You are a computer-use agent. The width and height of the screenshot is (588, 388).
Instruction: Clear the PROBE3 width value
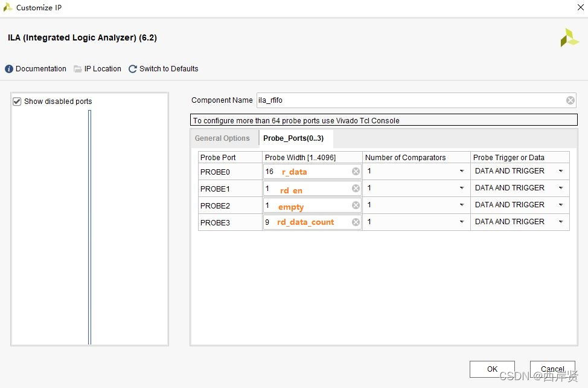(x=356, y=222)
